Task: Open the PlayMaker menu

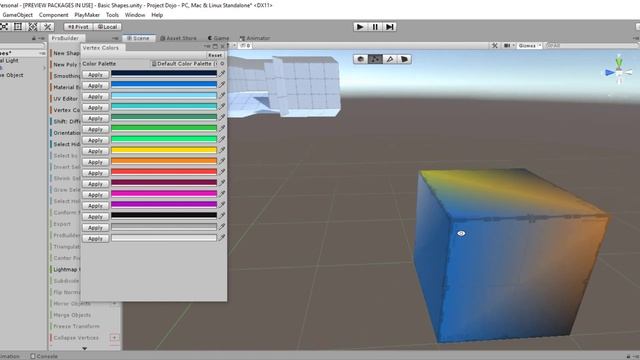Action: 87,15
